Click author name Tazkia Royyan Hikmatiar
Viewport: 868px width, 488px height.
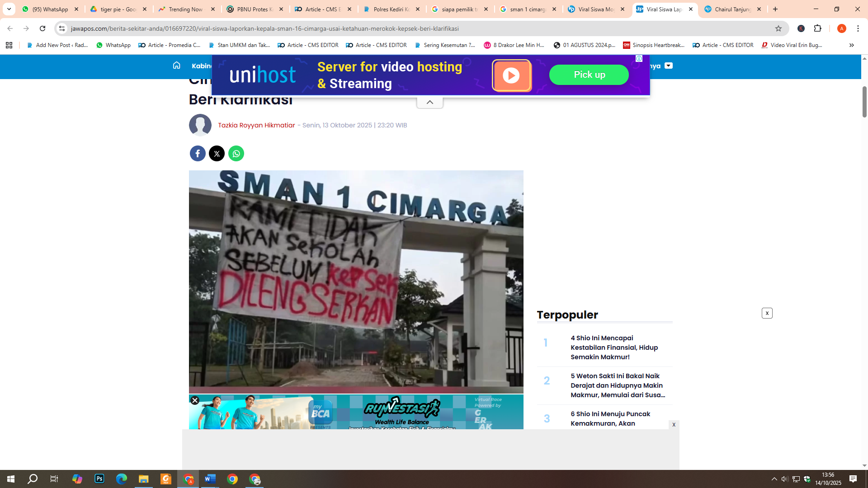pos(256,125)
